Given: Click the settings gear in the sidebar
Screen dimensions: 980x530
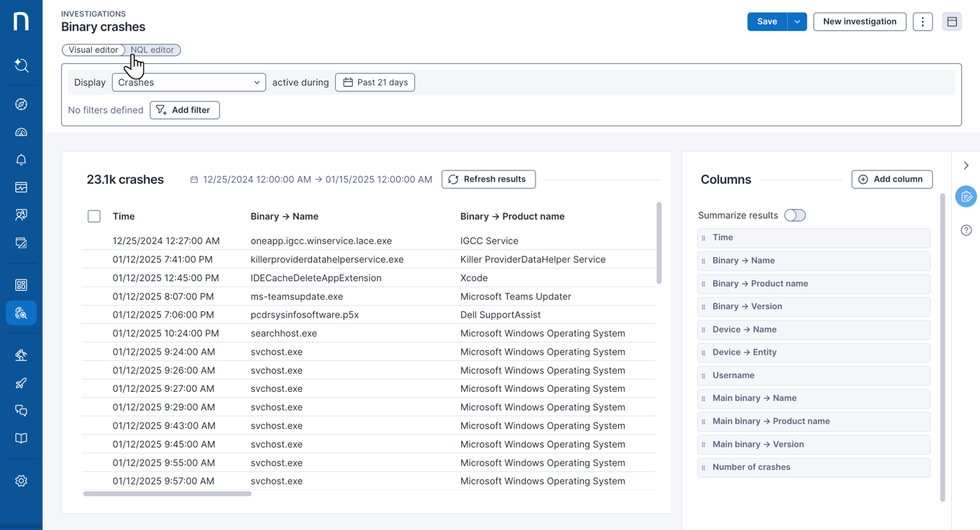Looking at the screenshot, I should coord(21,481).
